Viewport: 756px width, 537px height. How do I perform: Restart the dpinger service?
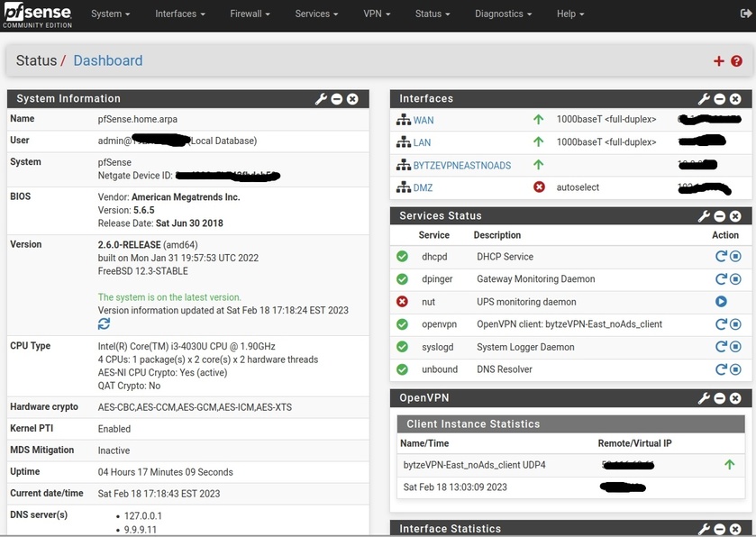[721, 278]
